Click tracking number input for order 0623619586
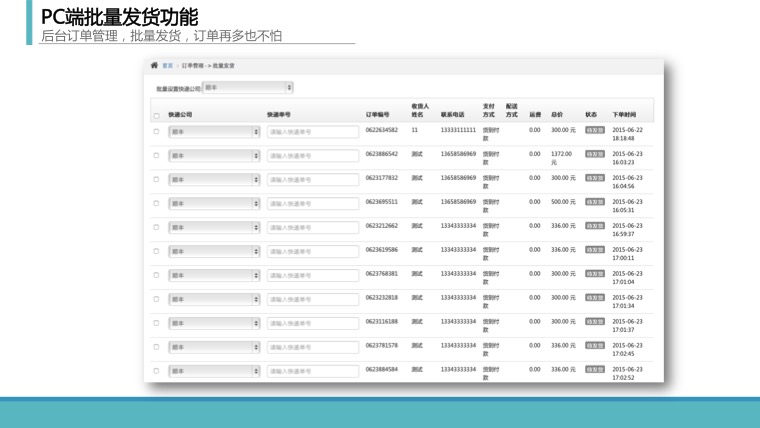 tap(313, 252)
